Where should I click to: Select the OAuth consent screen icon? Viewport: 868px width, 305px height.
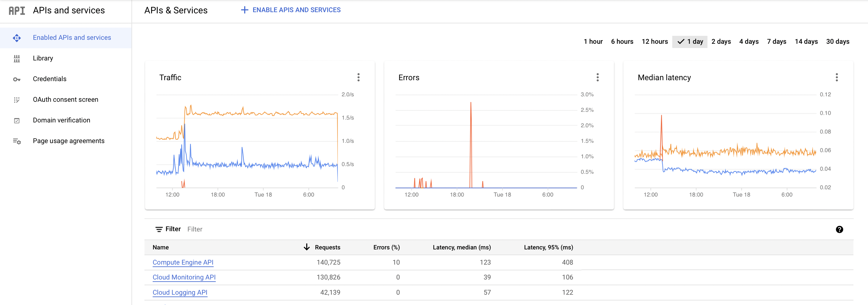point(17,100)
